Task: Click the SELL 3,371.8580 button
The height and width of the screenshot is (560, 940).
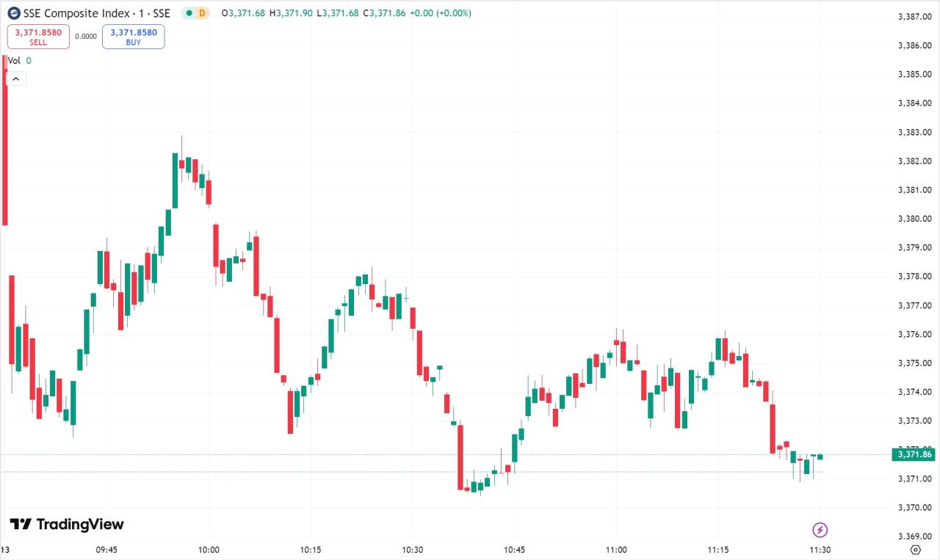Action: (x=38, y=37)
